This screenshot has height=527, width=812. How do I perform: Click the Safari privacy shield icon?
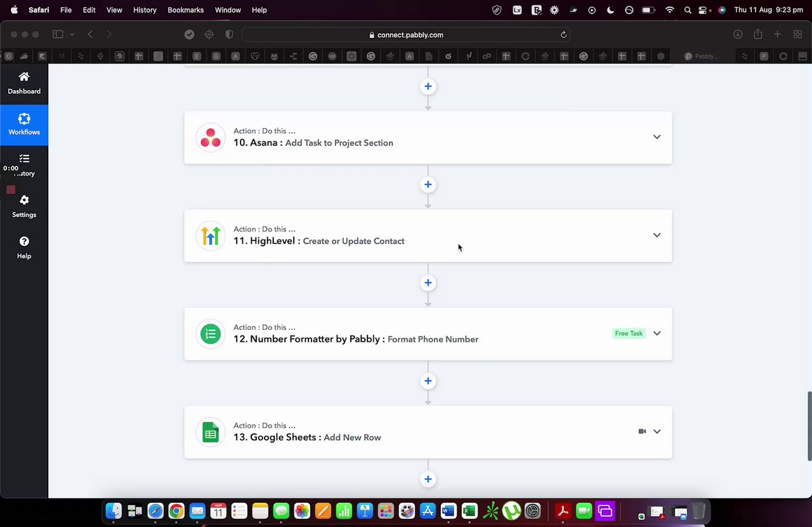(229, 34)
